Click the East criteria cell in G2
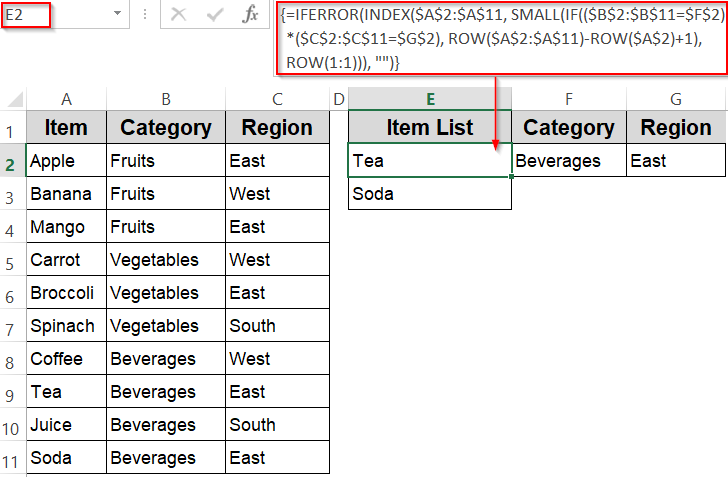 tap(676, 161)
